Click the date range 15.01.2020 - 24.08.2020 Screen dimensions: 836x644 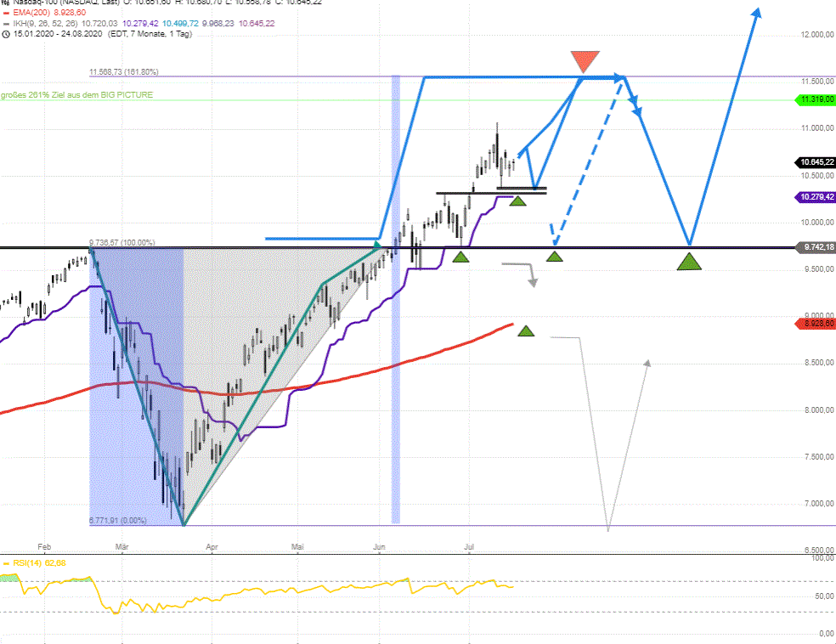coord(58,34)
